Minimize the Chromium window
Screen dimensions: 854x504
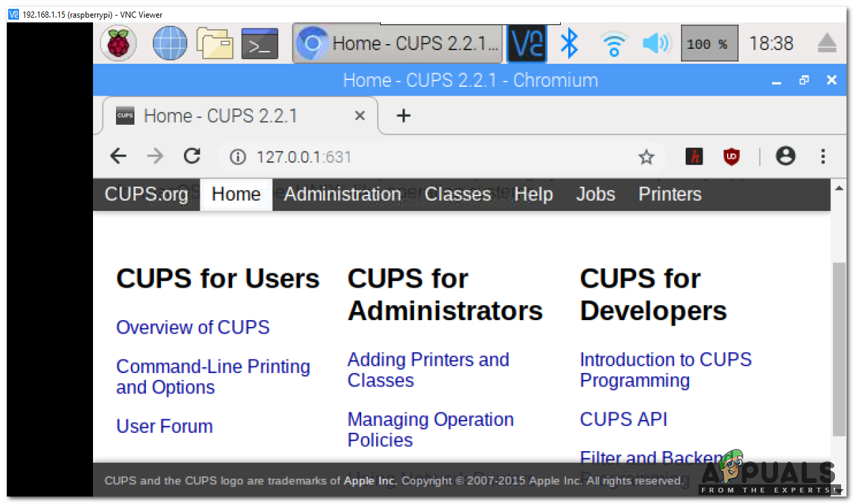(x=777, y=81)
